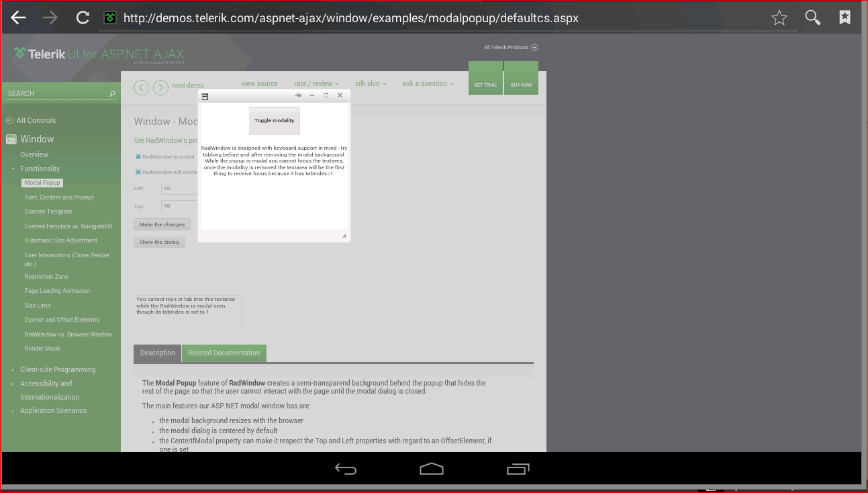The width and height of the screenshot is (868, 493).
Task: Tap the Android home button
Action: (432, 469)
